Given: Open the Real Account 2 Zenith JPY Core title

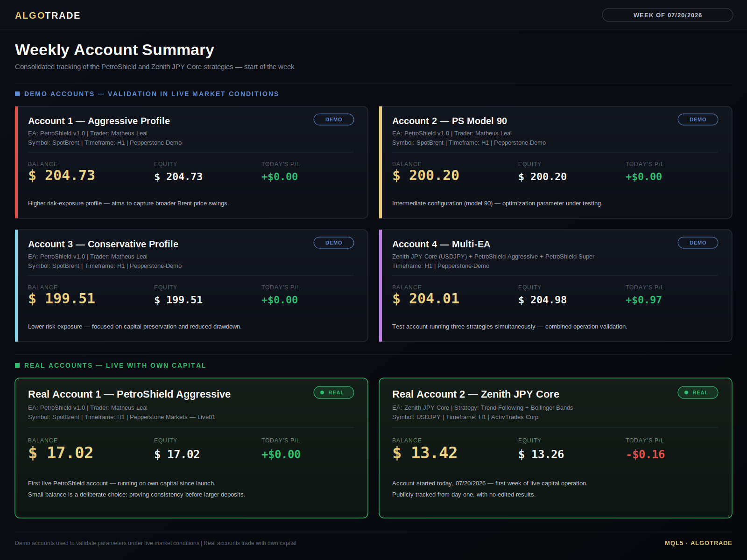Looking at the screenshot, I should pyautogui.click(x=476, y=394).
